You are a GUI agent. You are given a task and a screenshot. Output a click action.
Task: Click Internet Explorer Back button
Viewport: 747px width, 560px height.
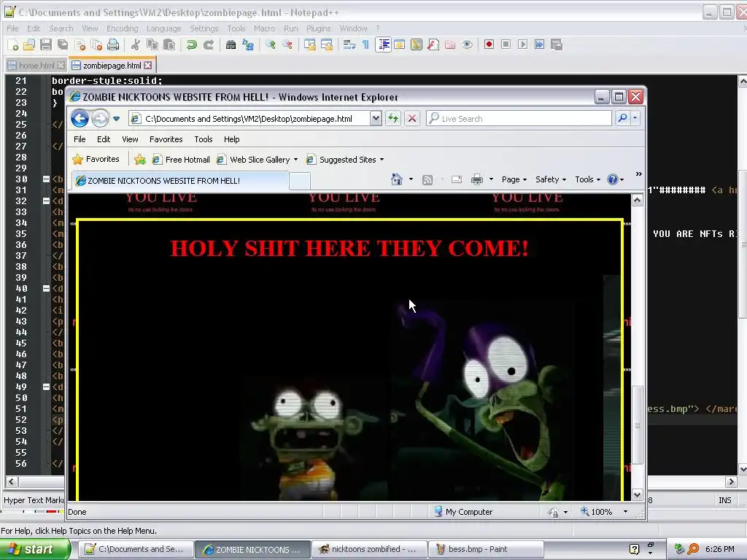pyautogui.click(x=80, y=118)
